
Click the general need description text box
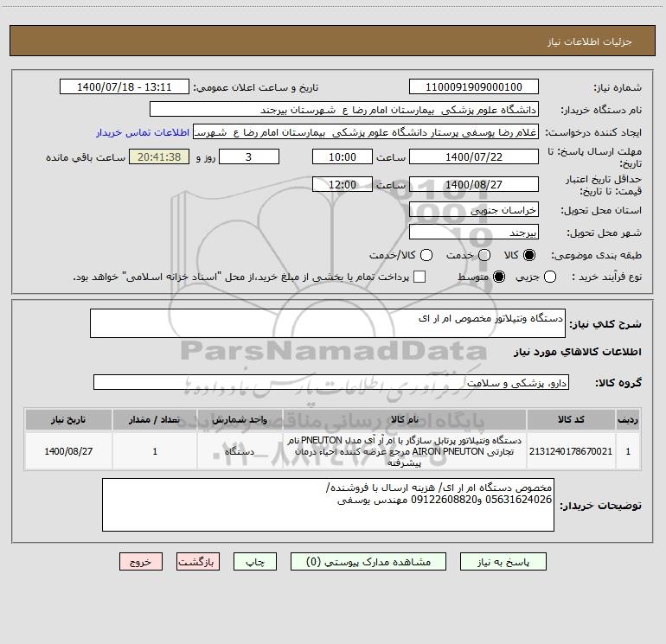(328, 323)
